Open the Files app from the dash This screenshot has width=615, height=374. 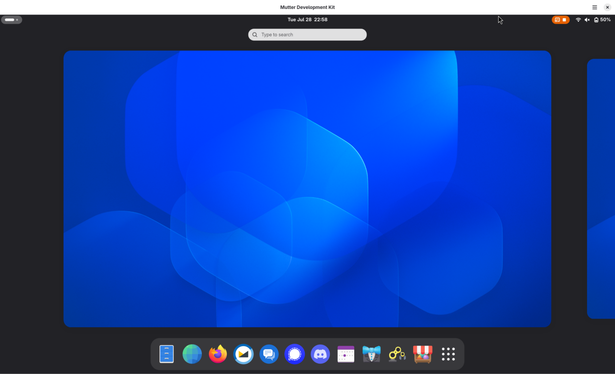166,354
